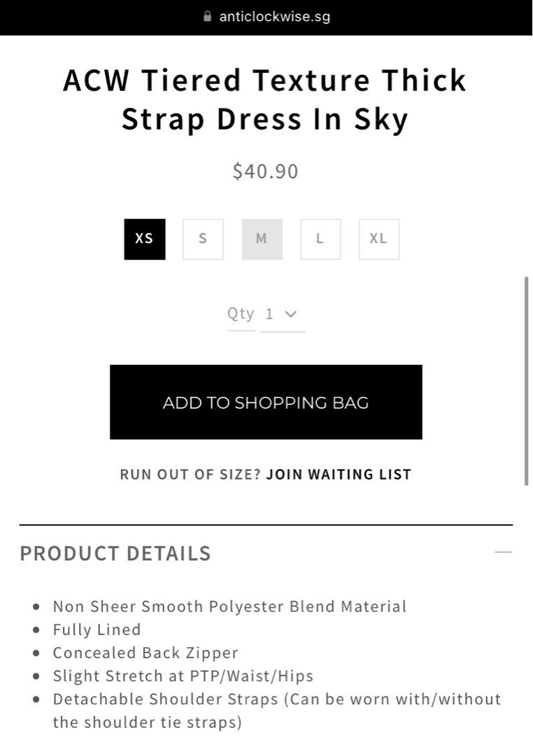This screenshot has height=756, width=533.
Task: Click the Fully Lined bullet item
Action: pos(97,629)
